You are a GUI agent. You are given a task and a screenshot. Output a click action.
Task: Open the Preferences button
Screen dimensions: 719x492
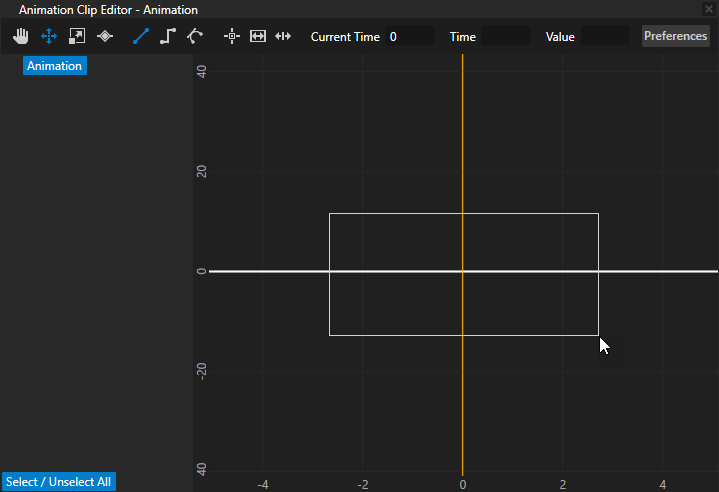(x=675, y=36)
